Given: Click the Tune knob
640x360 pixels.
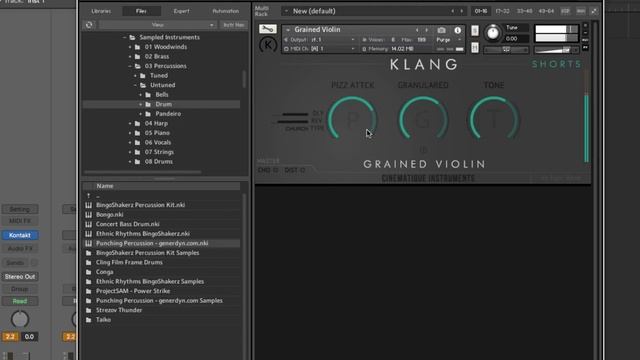Looking at the screenshot, I should tap(493, 33).
